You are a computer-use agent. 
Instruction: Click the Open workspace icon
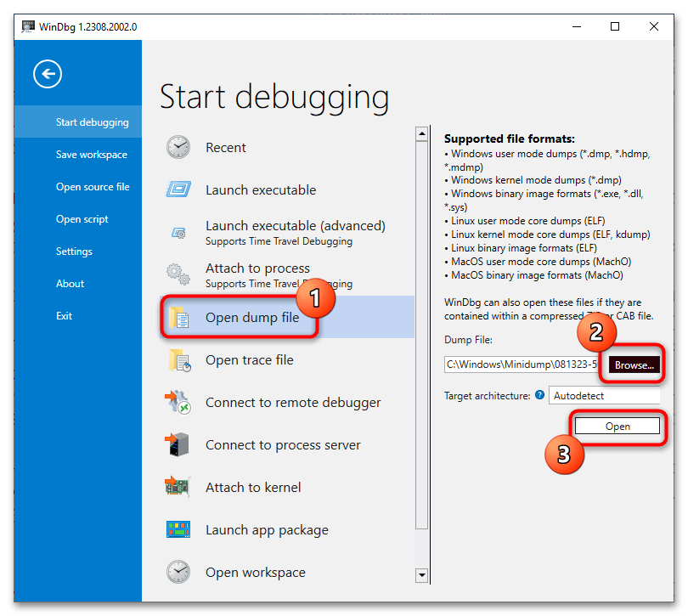point(178,572)
